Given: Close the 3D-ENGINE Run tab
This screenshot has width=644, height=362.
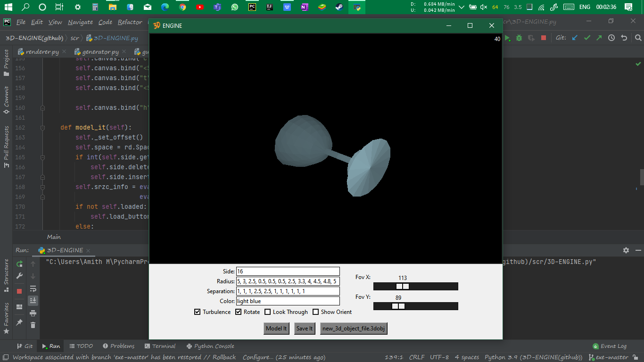Looking at the screenshot, I should pyautogui.click(x=88, y=250).
